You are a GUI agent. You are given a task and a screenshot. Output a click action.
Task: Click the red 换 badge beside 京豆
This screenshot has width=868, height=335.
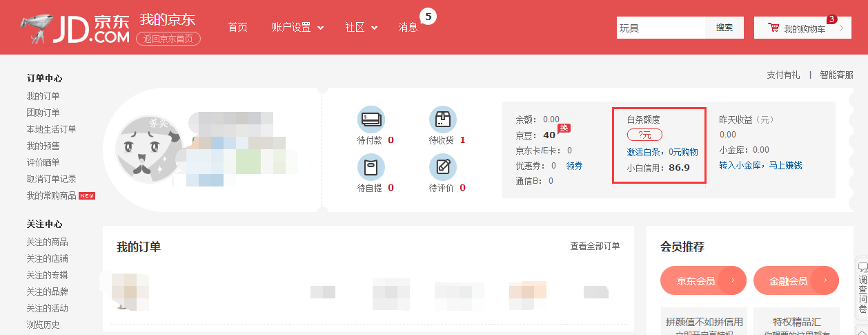[564, 128]
